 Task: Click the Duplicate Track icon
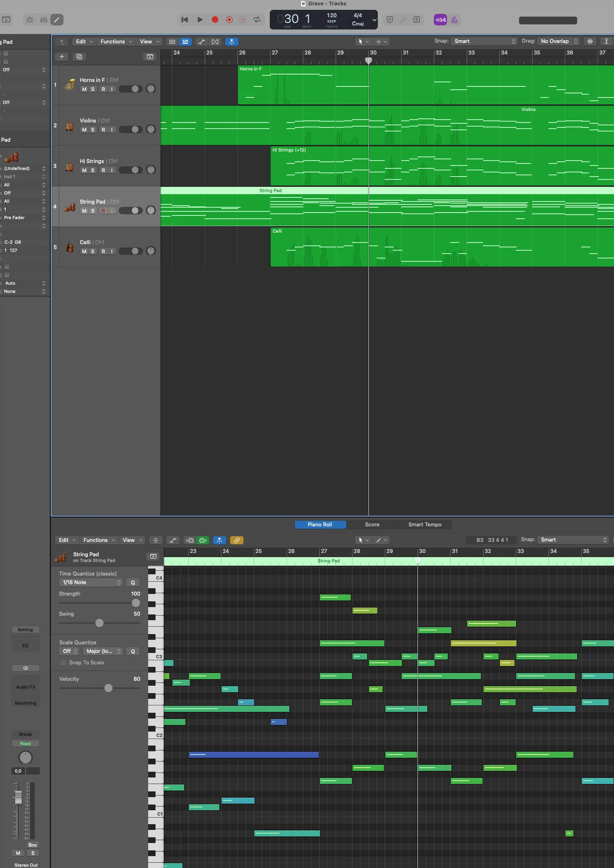pos(79,57)
